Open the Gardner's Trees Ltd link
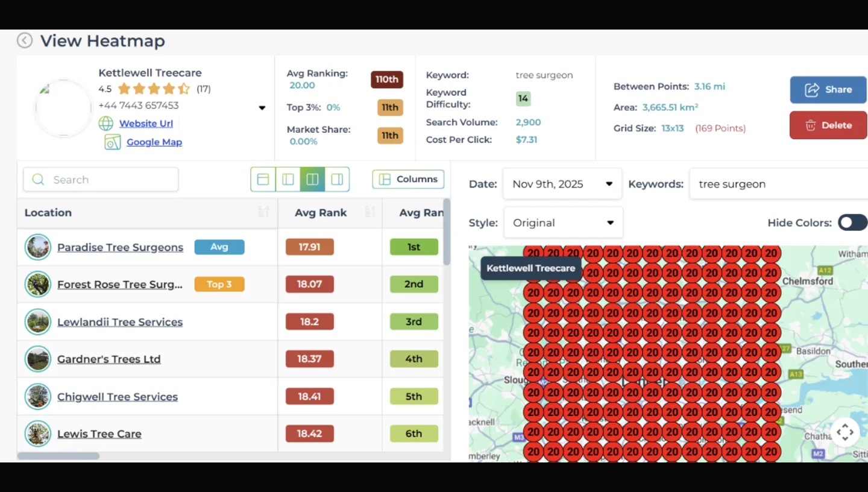868x492 pixels. (109, 359)
